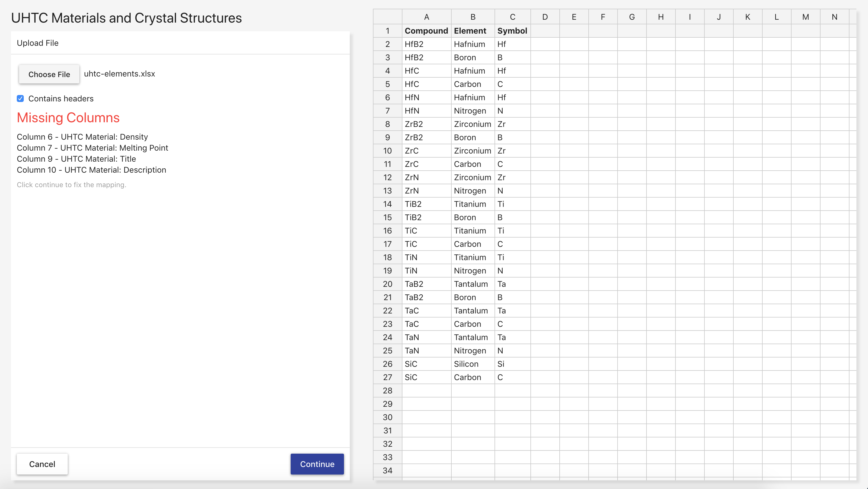Select row 1 header
The height and width of the screenshot is (489, 868).
coord(387,31)
